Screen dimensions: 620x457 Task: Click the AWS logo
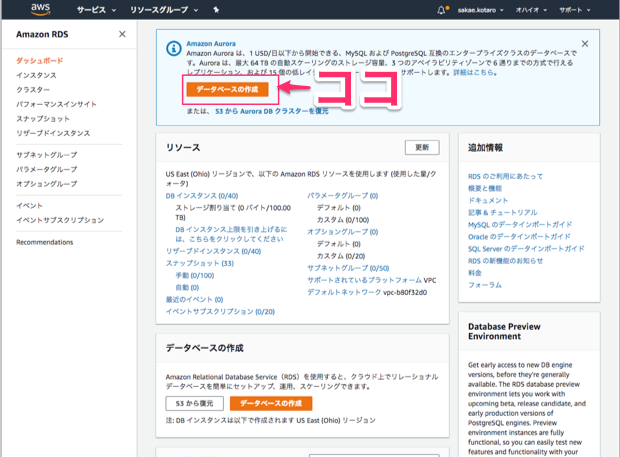(41, 9)
